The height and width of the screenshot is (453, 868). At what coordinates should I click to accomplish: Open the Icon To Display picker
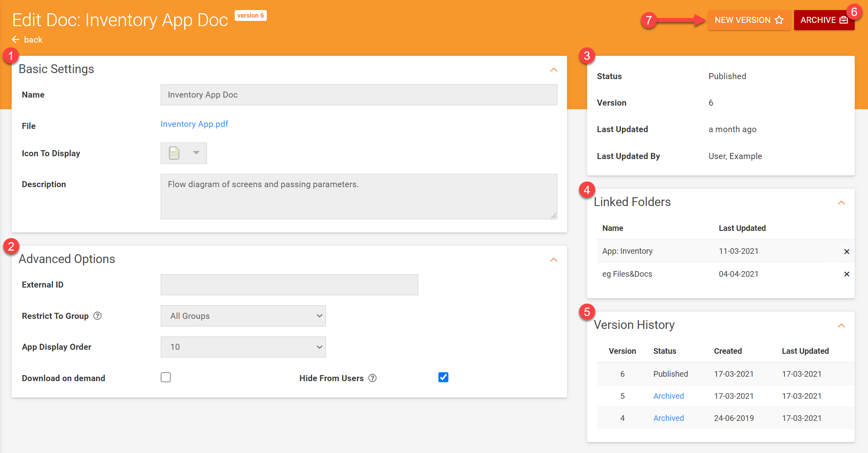184,153
